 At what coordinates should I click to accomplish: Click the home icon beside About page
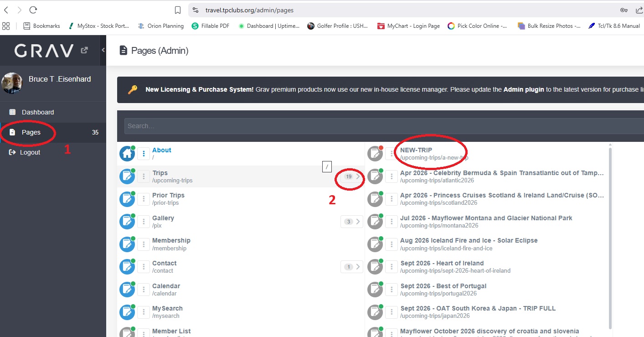point(127,154)
